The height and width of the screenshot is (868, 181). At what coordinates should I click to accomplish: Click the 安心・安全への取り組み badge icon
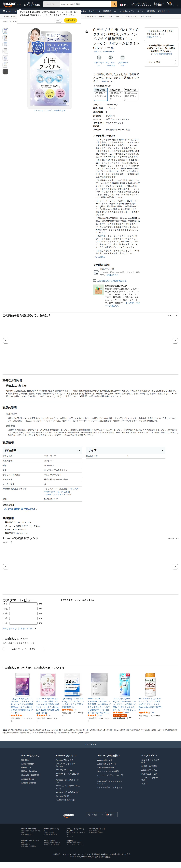[x=111, y=58]
